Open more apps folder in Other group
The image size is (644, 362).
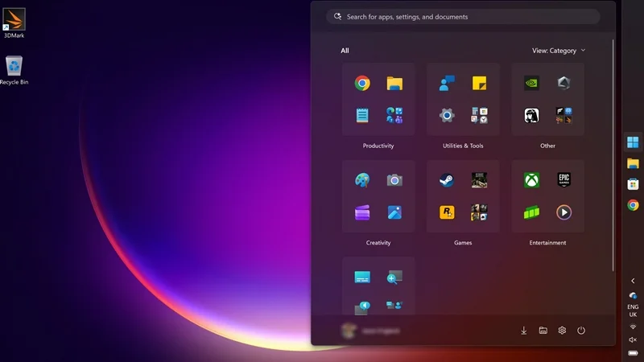point(564,115)
